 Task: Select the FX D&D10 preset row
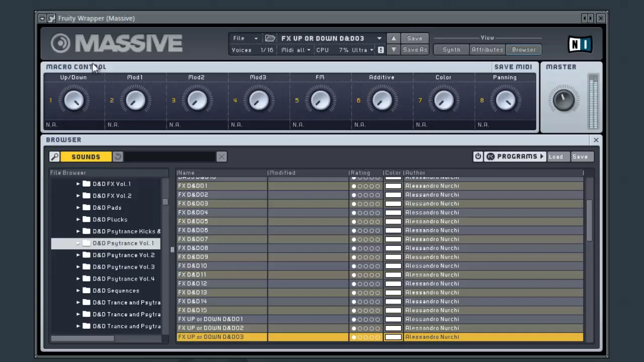coord(380,266)
